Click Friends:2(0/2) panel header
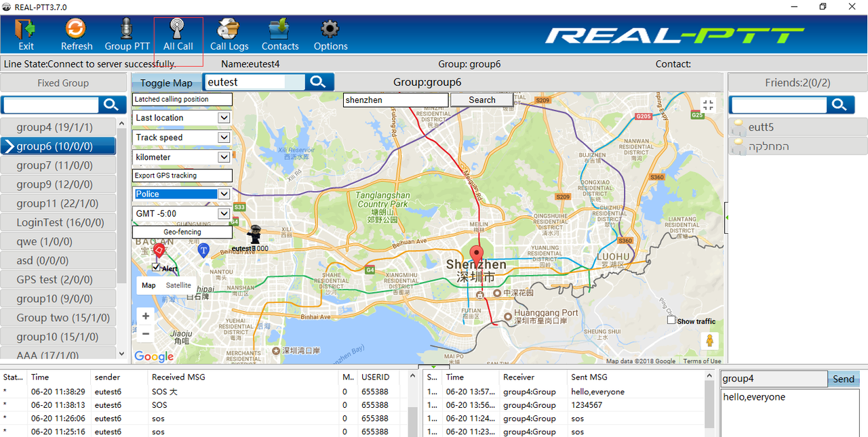 797,83
